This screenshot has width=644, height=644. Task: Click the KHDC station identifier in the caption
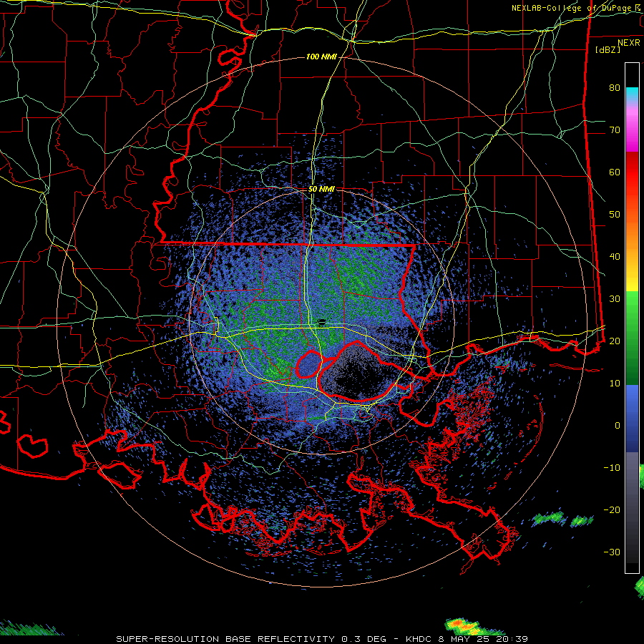pyautogui.click(x=418, y=639)
